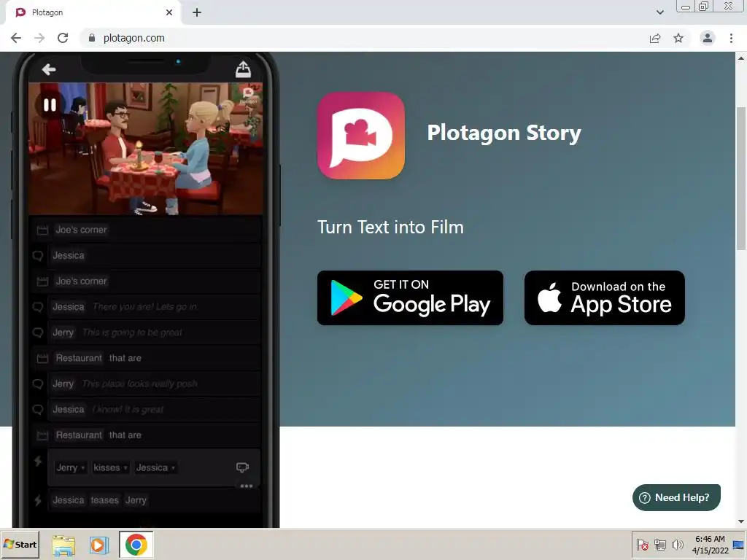
Task: Open the Jessica character dropdown in action row
Action: (155, 467)
